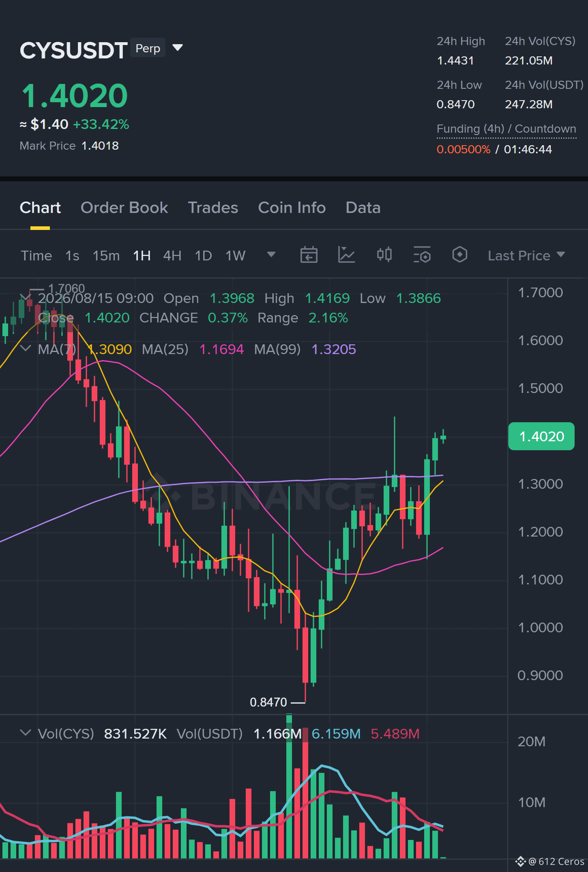Open chart display settings icon
This screenshot has height=872, width=588.
[422, 255]
